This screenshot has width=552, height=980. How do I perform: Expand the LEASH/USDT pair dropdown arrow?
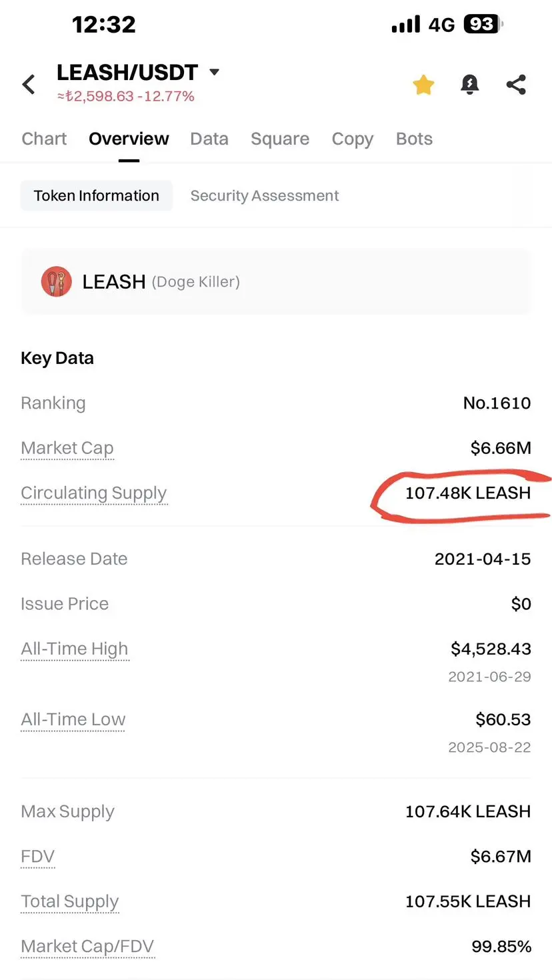pyautogui.click(x=214, y=72)
